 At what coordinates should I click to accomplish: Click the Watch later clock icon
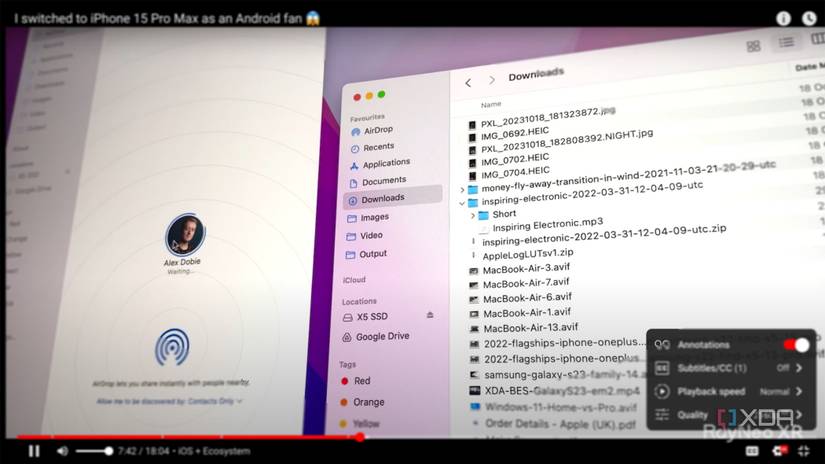click(809, 18)
